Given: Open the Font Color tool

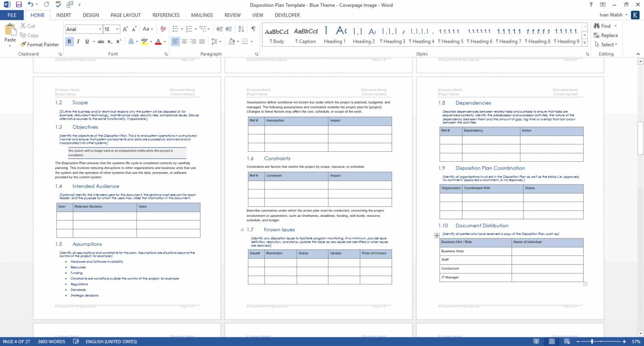Looking at the screenshot, I should tap(159, 42).
